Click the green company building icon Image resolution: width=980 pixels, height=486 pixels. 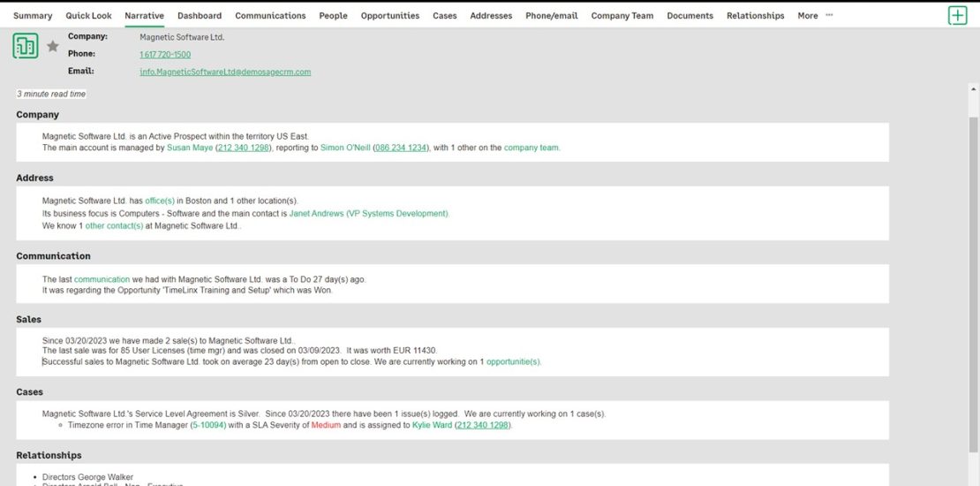(26, 46)
